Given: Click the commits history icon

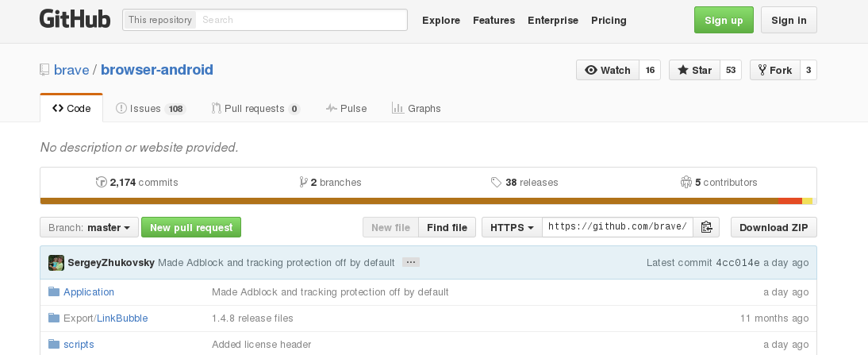Looking at the screenshot, I should coord(102,182).
